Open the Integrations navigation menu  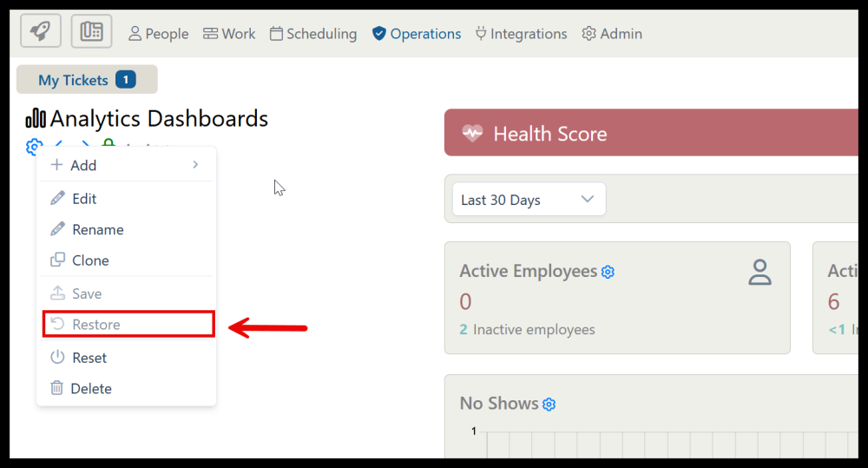[521, 34]
